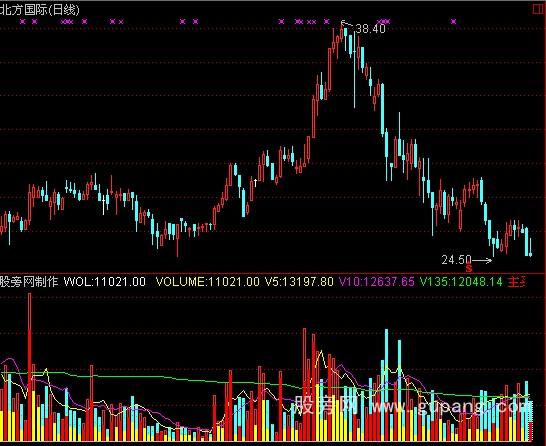546x446 pixels.
Task: Select the VOLUME:11021.00 indicator value
Action: click(x=208, y=281)
